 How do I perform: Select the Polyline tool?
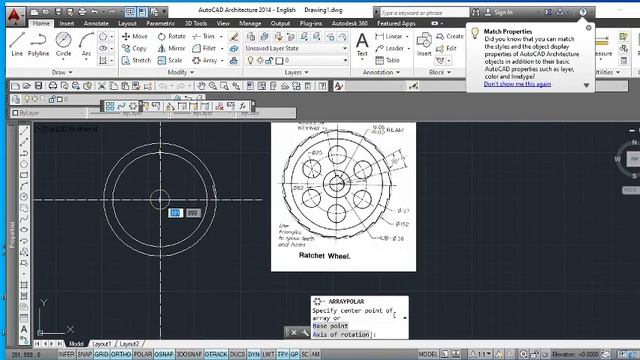point(38,44)
